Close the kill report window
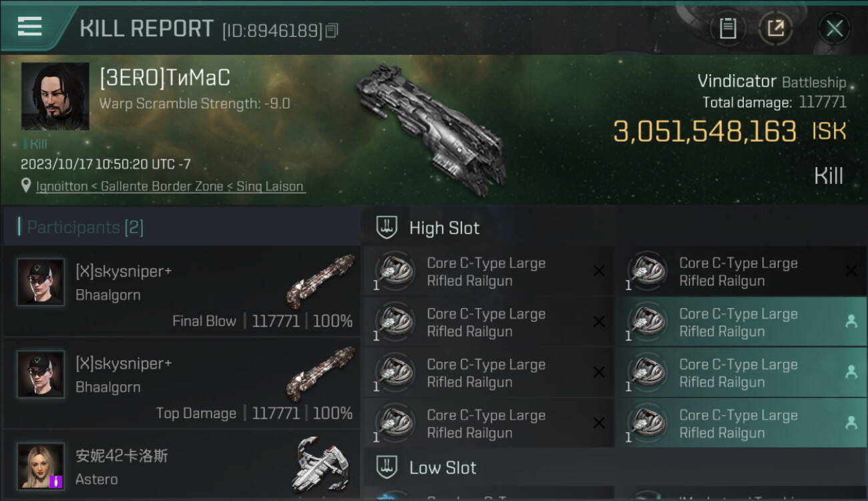 click(x=834, y=28)
